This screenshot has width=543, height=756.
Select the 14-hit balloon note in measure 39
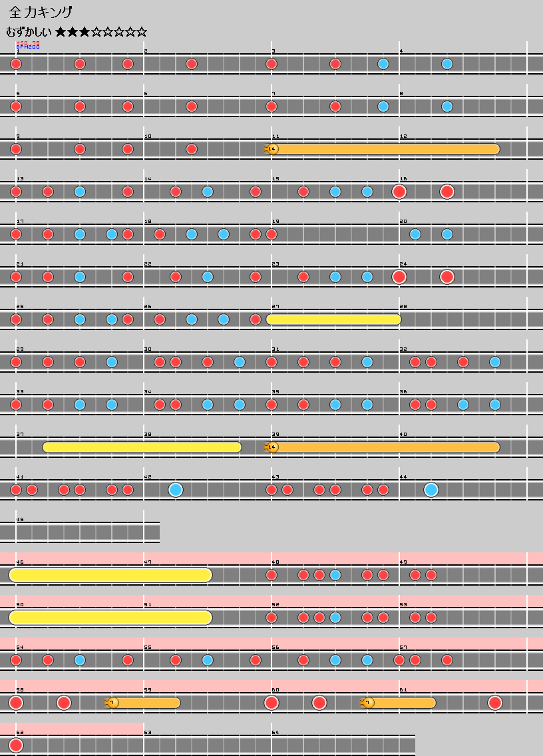pos(272,447)
